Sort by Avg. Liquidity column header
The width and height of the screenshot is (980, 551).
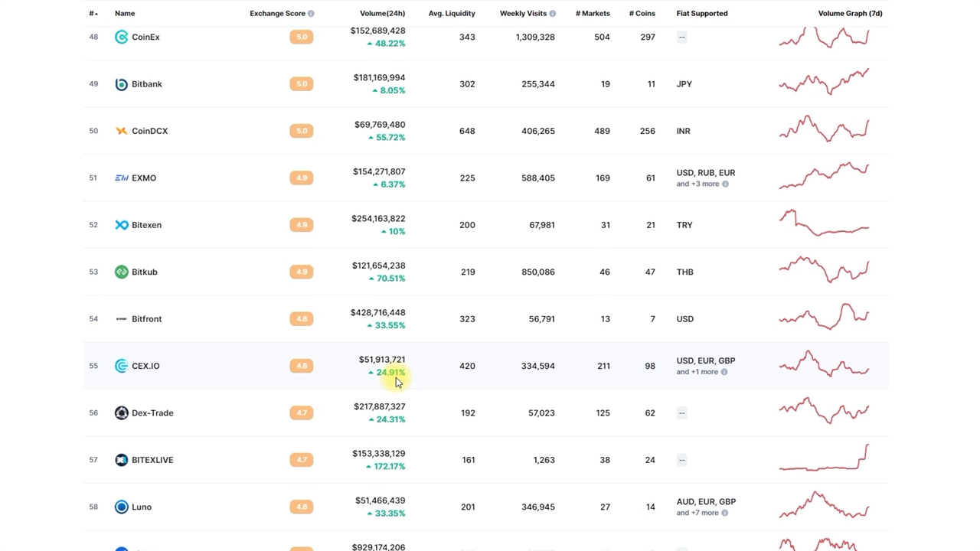click(x=452, y=14)
